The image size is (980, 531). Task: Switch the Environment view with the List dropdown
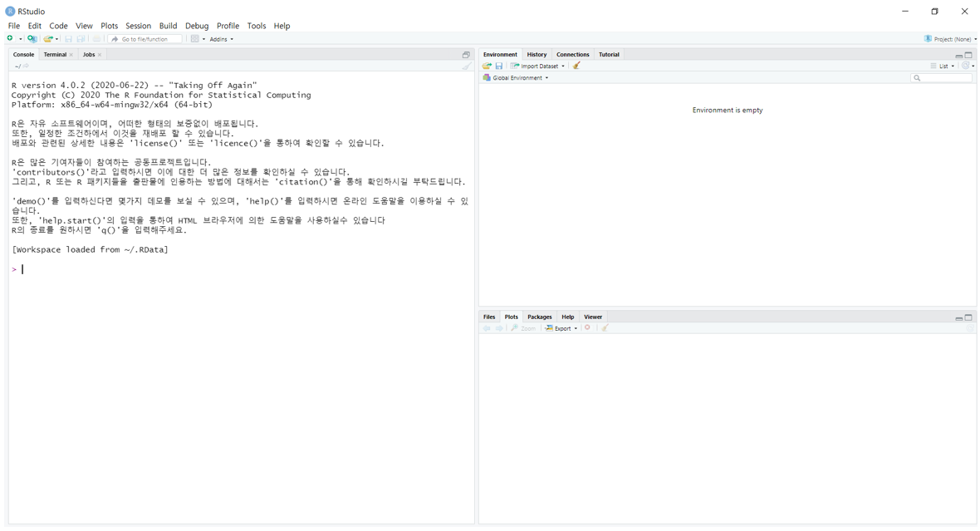(x=943, y=66)
